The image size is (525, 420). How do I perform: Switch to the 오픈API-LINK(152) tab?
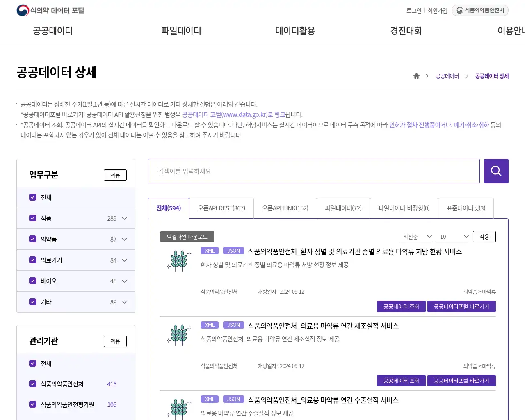(x=285, y=208)
